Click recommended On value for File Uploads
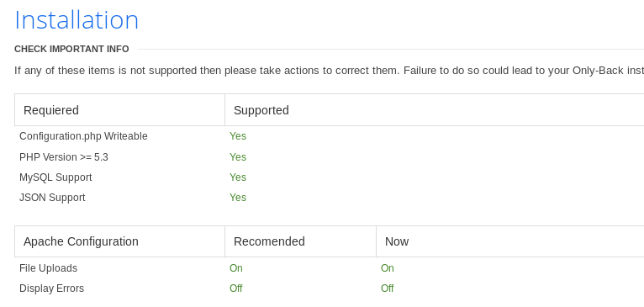 pyautogui.click(x=236, y=268)
